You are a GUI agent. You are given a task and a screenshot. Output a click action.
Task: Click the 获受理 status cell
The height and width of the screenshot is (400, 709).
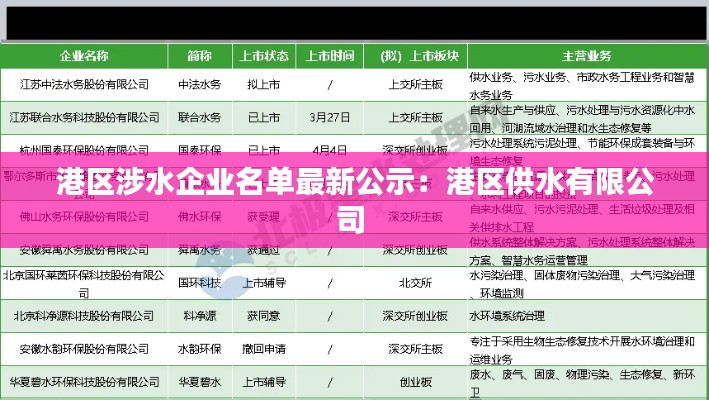click(264, 216)
